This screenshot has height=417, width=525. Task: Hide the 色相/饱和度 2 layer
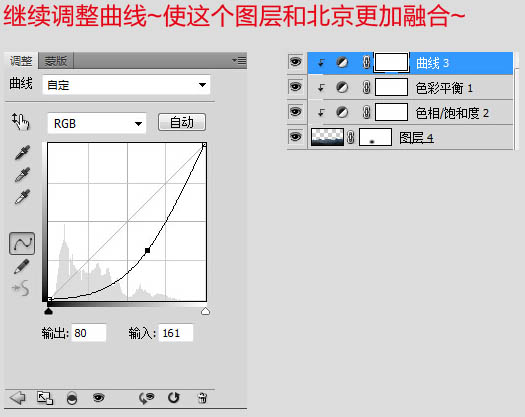pyautogui.click(x=295, y=112)
